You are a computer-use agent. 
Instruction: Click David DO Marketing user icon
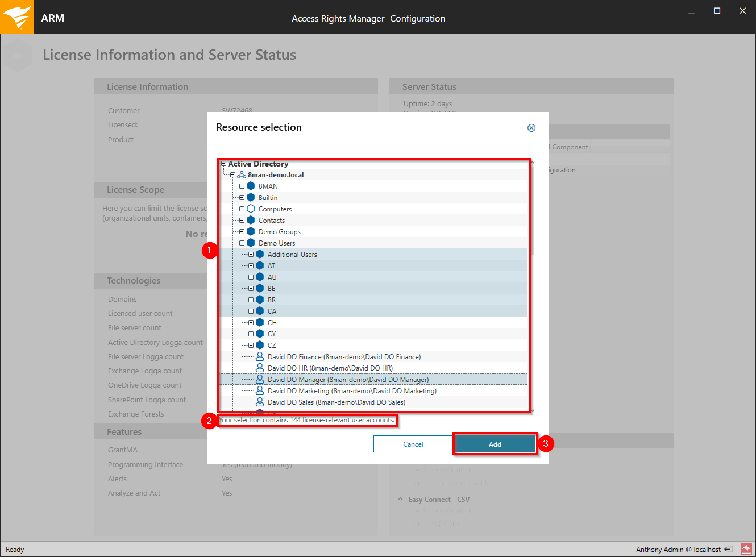[260, 390]
